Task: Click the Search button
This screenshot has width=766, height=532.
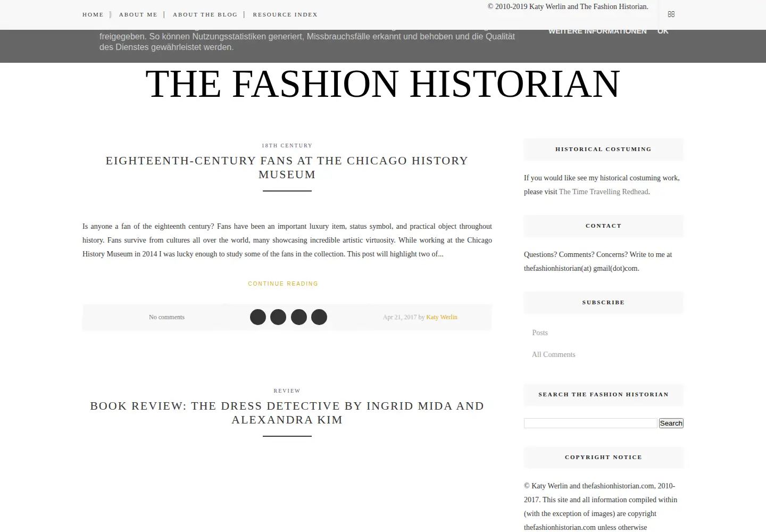Action: tap(671, 423)
